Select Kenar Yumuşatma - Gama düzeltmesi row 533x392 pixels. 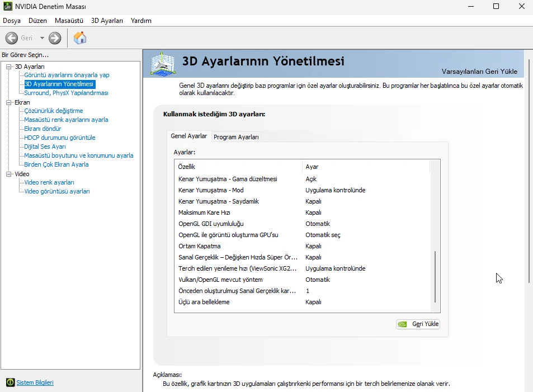(303, 179)
